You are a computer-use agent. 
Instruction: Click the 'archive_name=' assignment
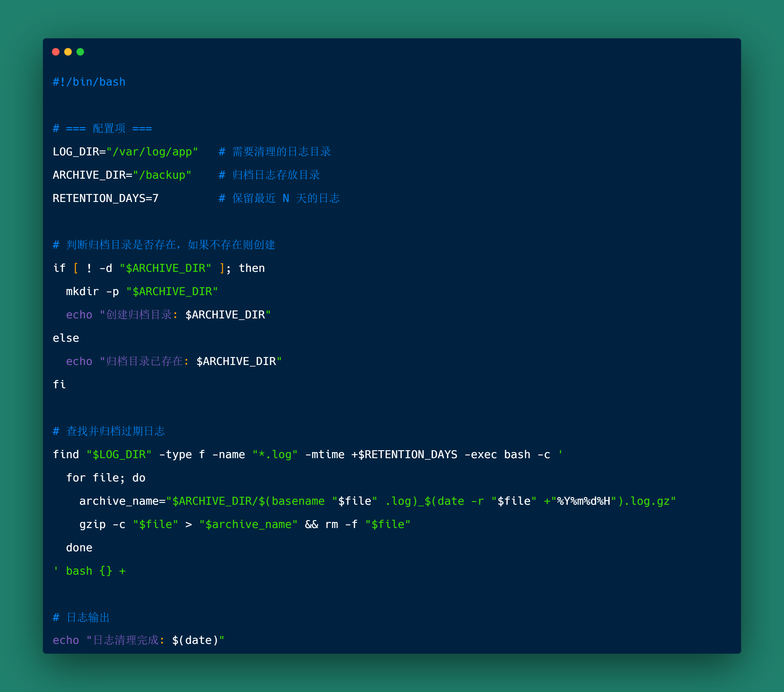123,501
